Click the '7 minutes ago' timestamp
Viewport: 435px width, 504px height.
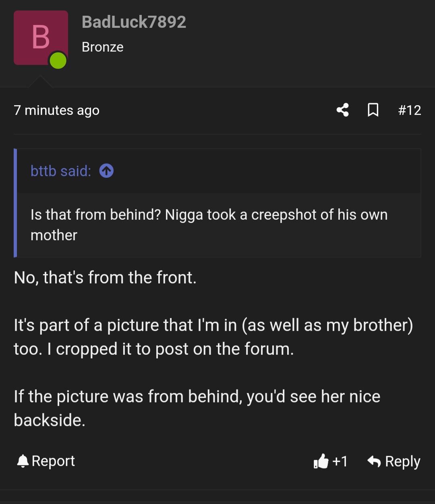pos(57,110)
